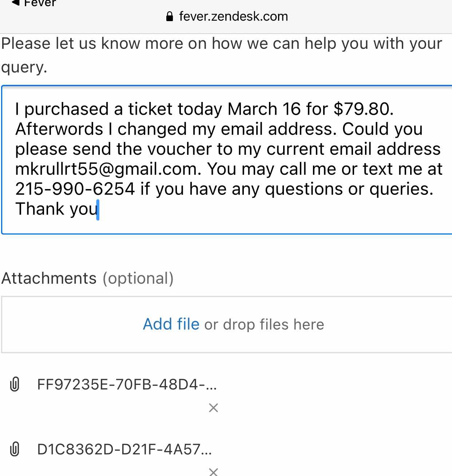Click the fever.zendesk.com address text

pos(233,16)
